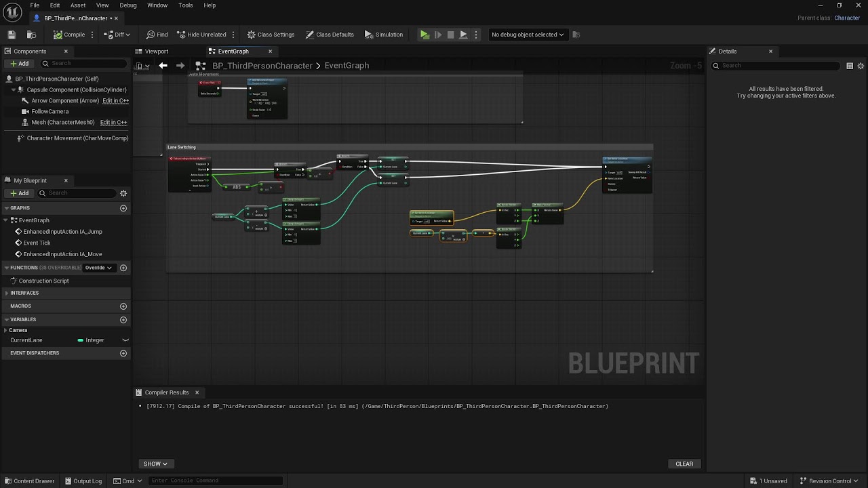This screenshot has width=868, height=488.
Task: Expand the INTERFACES section
Action: click(x=6, y=293)
